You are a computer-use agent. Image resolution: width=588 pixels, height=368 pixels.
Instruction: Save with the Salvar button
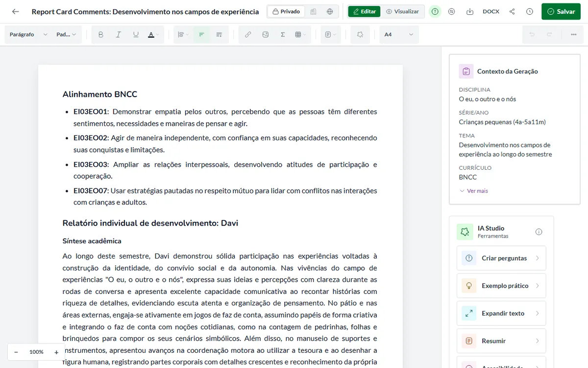coord(561,11)
